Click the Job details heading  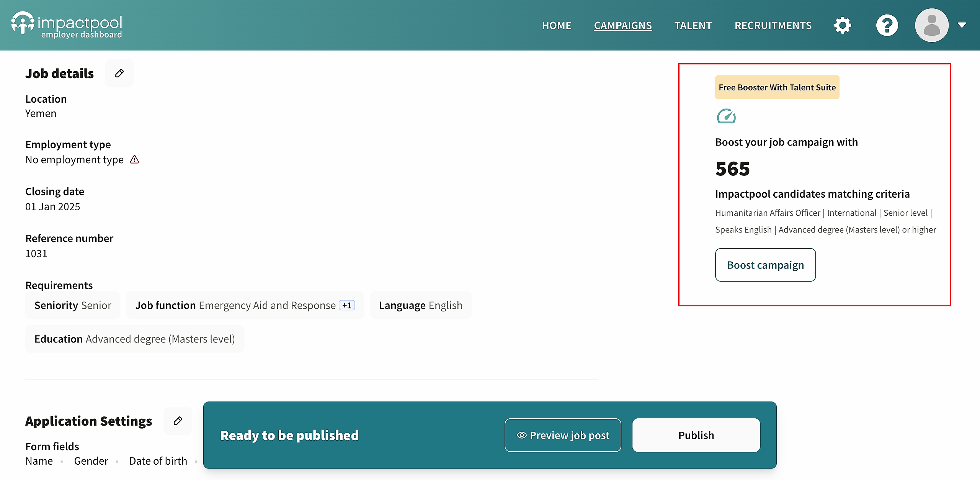59,73
